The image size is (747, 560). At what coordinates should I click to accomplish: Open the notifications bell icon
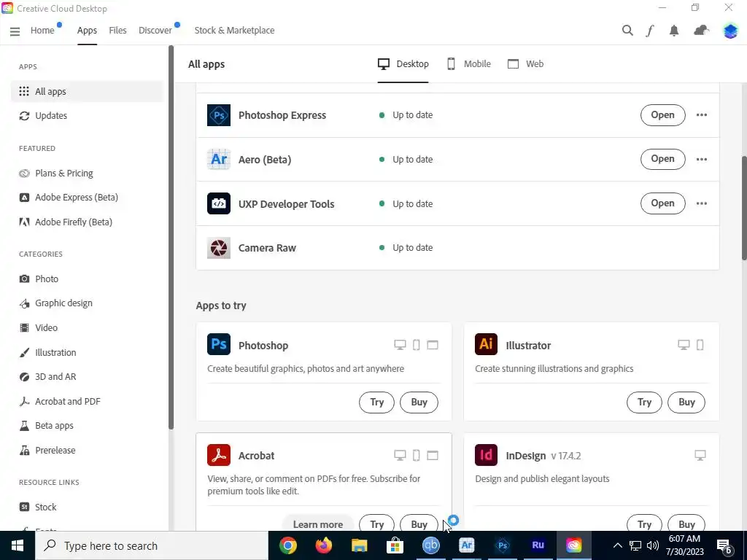(x=673, y=31)
